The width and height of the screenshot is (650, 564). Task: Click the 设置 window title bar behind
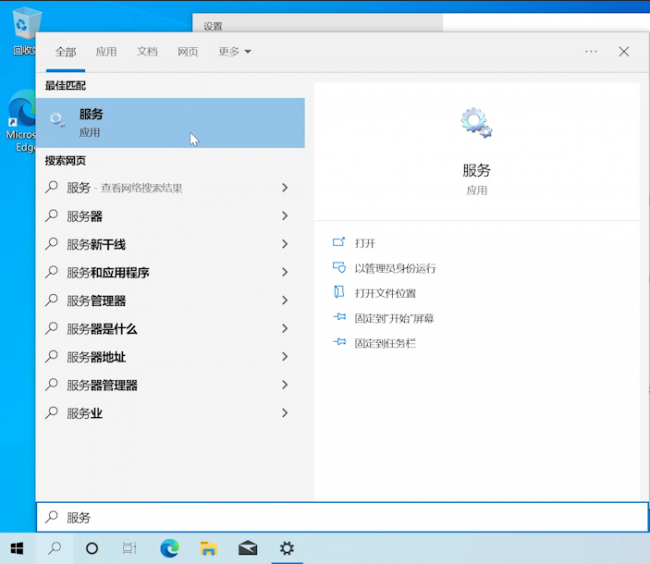[x=318, y=23]
